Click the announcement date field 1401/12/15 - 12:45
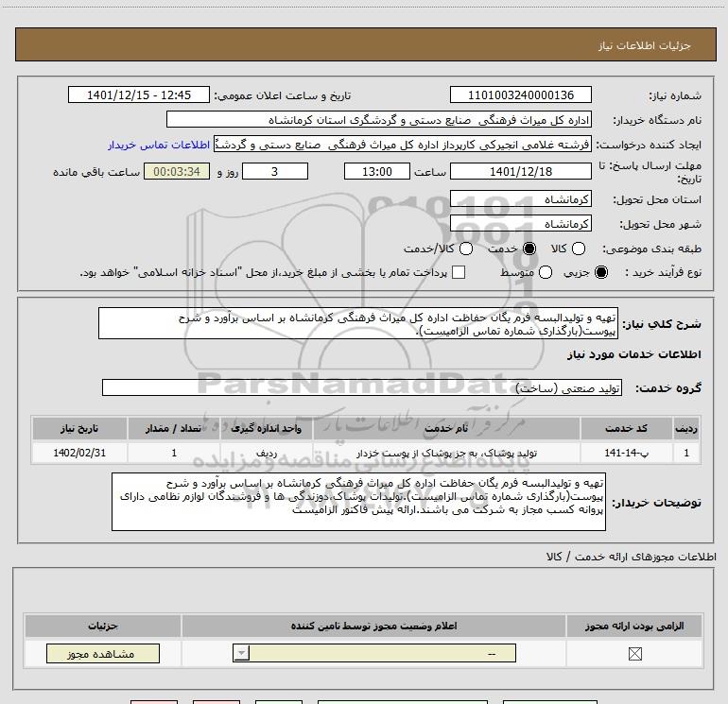This screenshot has width=728, height=704. (139, 94)
